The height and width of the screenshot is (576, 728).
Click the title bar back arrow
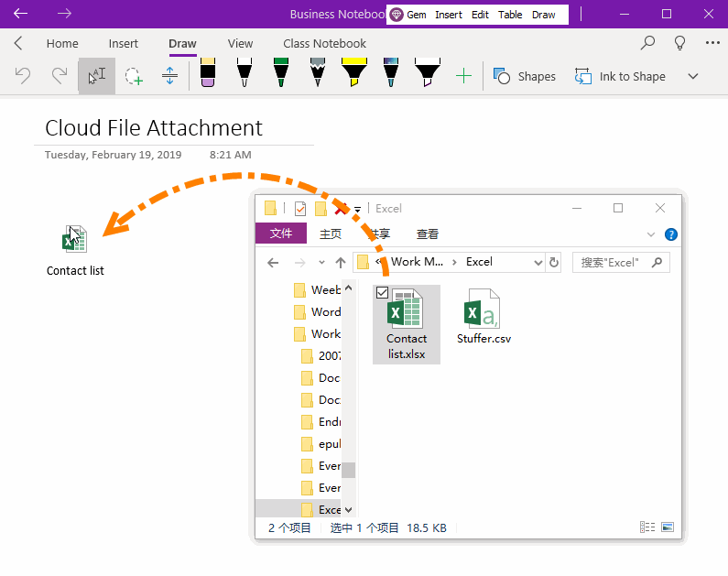point(20,14)
